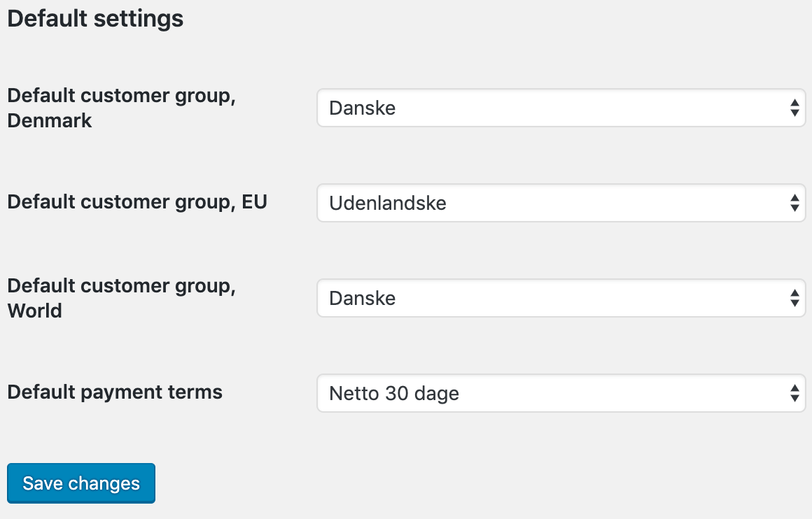Click the word 'Denmark' in the first label
The height and width of the screenshot is (519, 812).
click(x=50, y=120)
